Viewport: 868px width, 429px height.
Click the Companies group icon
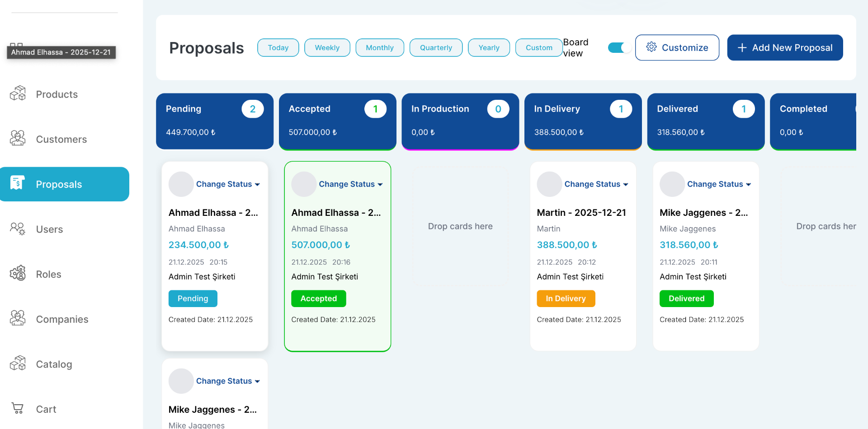coord(18,318)
